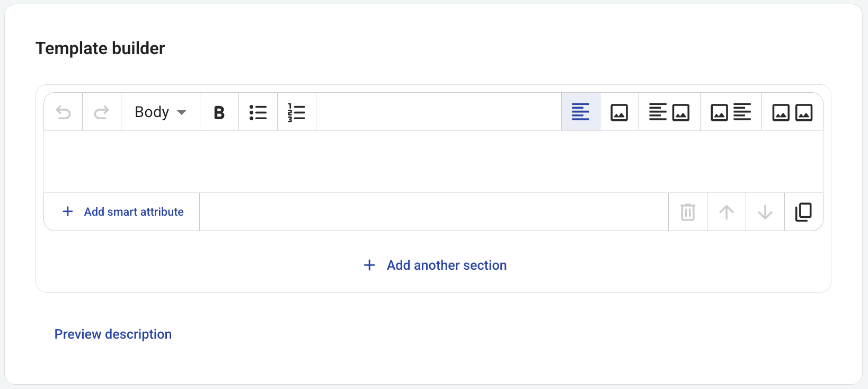This screenshot has height=389, width=868.
Task: Duplicate the section with copy icon
Action: [x=803, y=212]
